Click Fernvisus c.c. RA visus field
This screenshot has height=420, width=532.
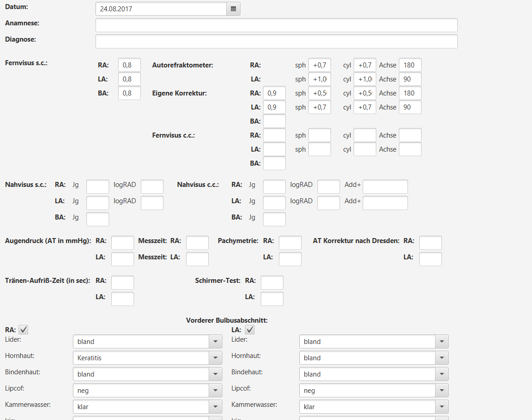[274, 135]
